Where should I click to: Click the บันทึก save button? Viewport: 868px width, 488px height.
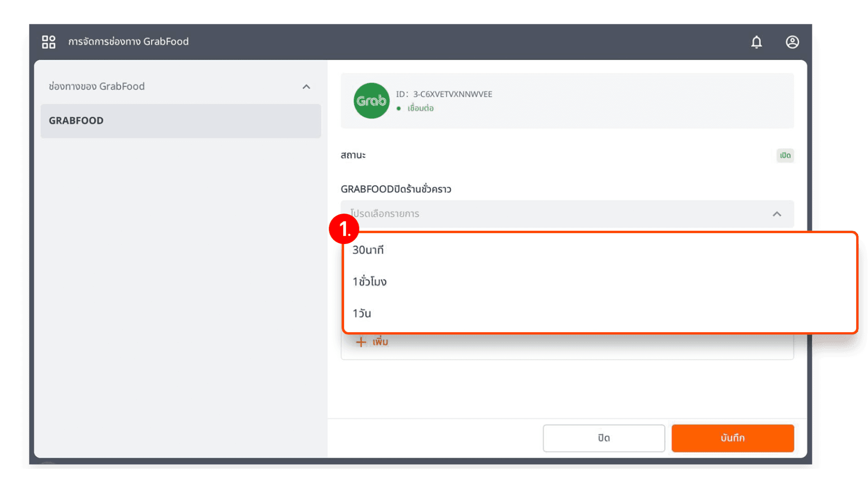(732, 438)
